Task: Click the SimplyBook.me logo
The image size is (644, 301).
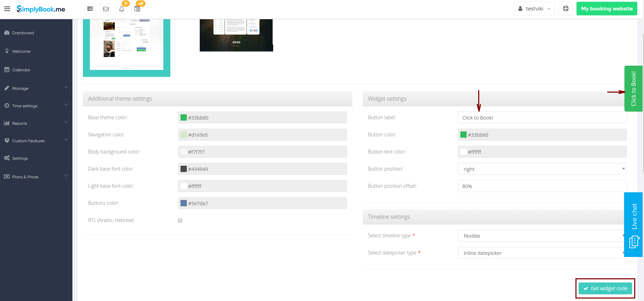Action: click(x=41, y=9)
